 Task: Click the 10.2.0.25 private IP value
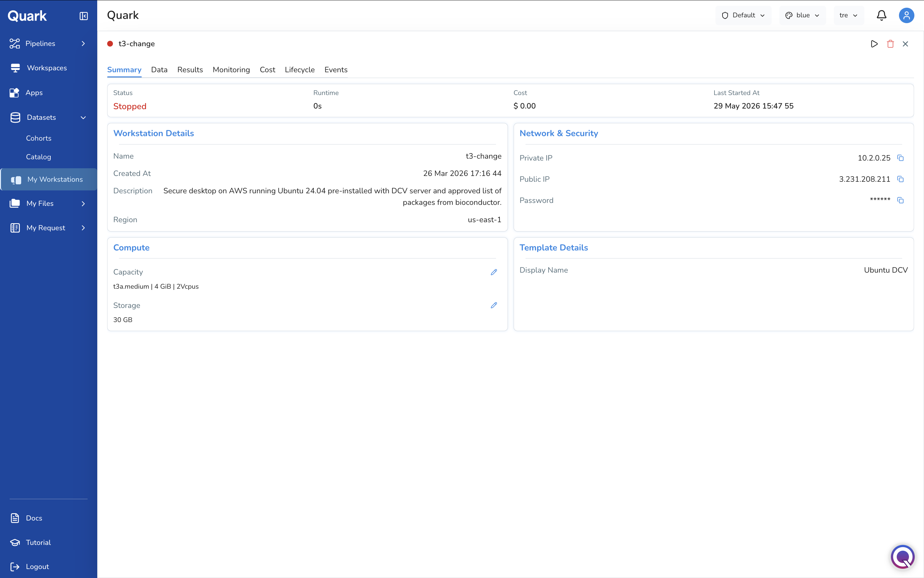point(874,158)
